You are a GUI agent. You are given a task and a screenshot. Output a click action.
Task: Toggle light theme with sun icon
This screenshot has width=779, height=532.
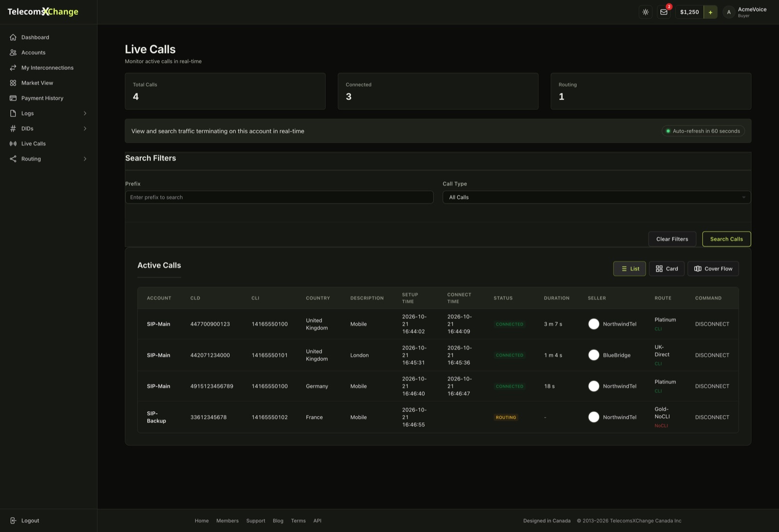pyautogui.click(x=646, y=12)
